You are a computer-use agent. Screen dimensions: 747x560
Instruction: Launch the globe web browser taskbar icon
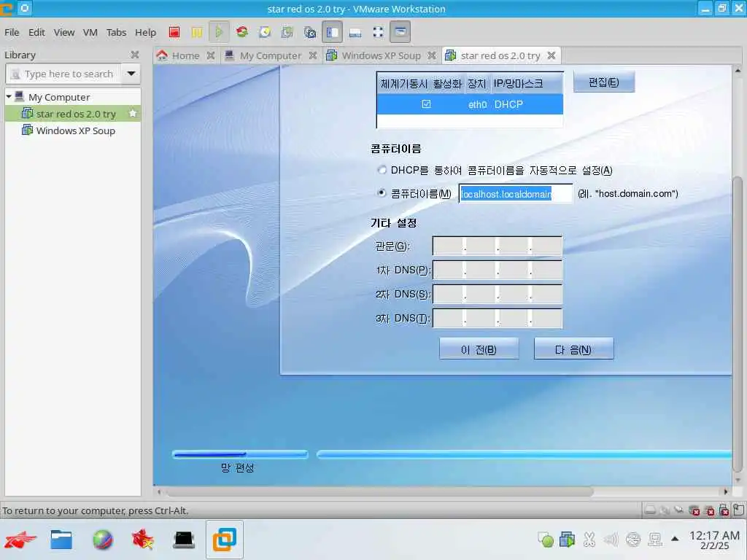click(102, 540)
